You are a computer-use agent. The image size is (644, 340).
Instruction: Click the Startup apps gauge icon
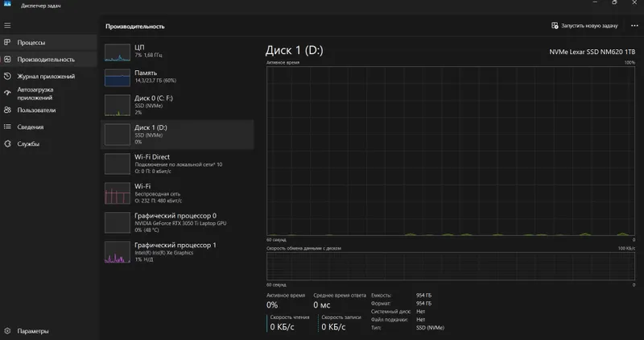click(7, 93)
